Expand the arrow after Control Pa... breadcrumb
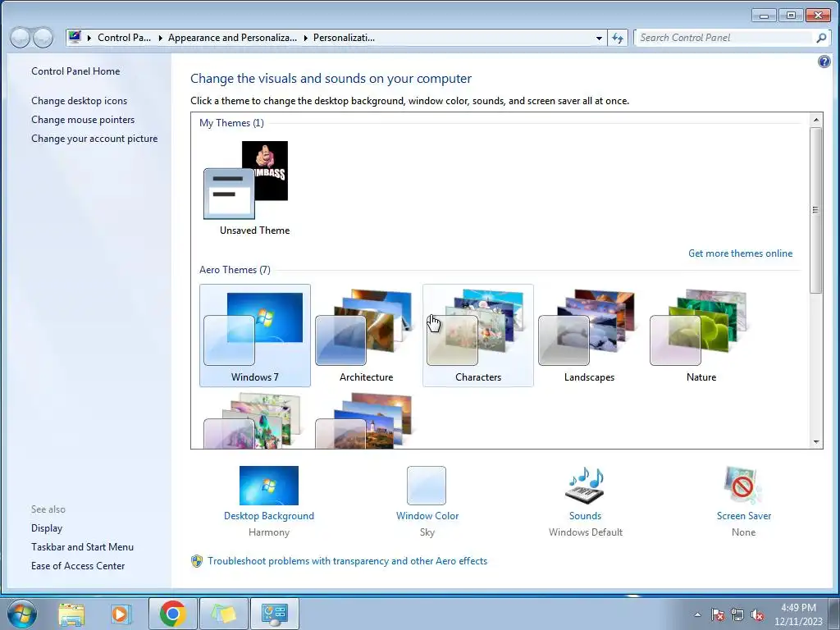Image resolution: width=840 pixels, height=630 pixels. [x=160, y=38]
